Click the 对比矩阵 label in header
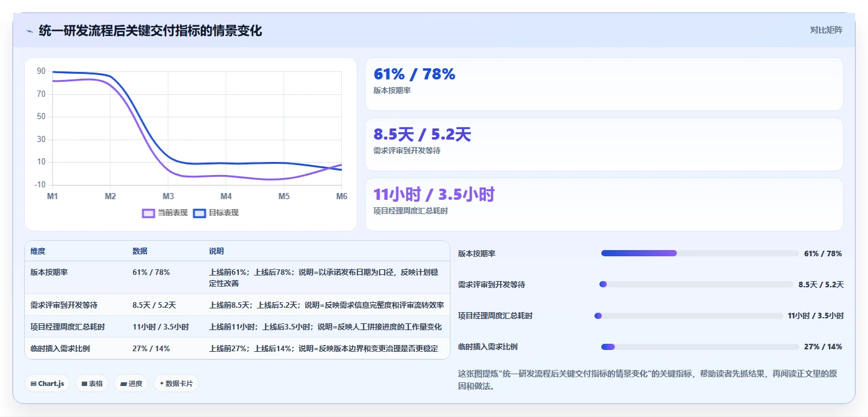Screen dimensions: 868x417 point(826,30)
